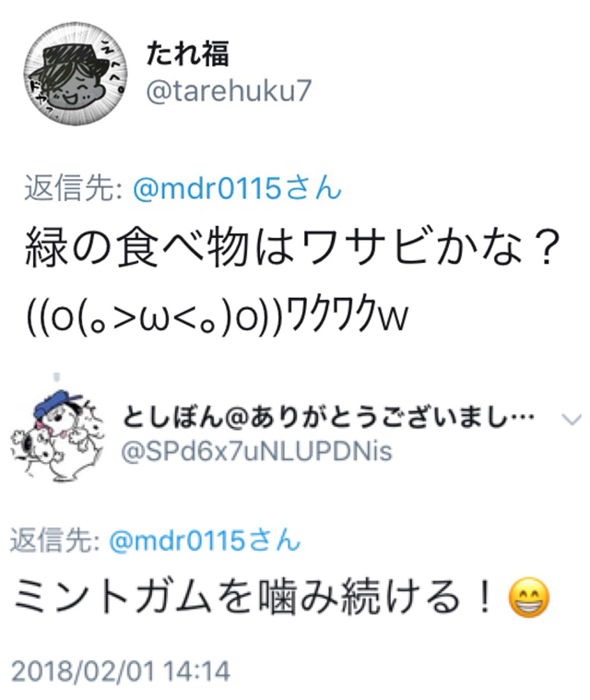Open the たれ福 display name
This screenshot has width=590, height=700.
click(187, 53)
